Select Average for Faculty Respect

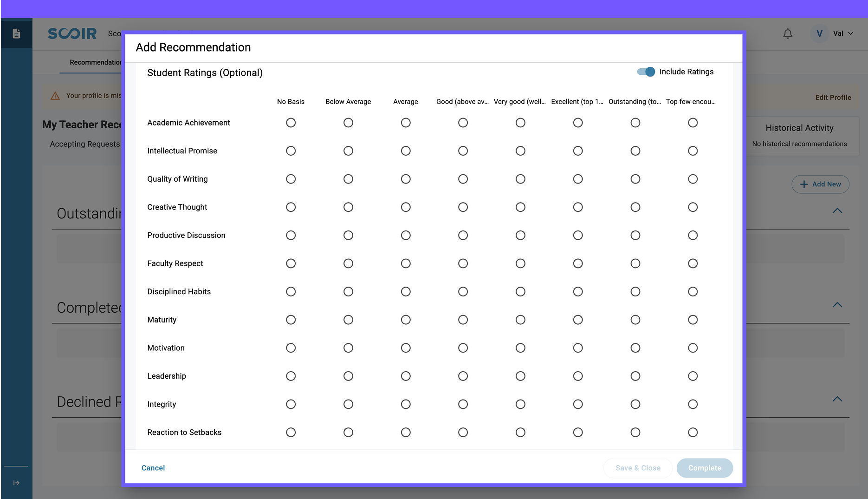pyautogui.click(x=406, y=263)
